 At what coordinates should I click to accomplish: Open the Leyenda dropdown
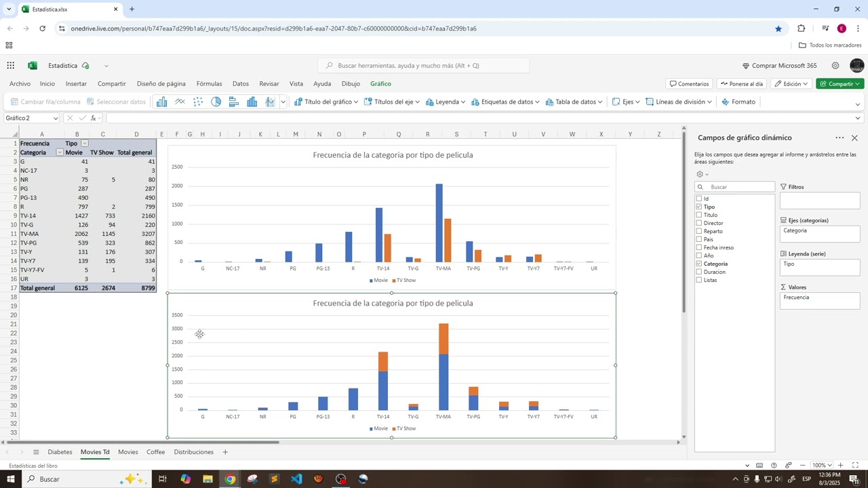446,102
